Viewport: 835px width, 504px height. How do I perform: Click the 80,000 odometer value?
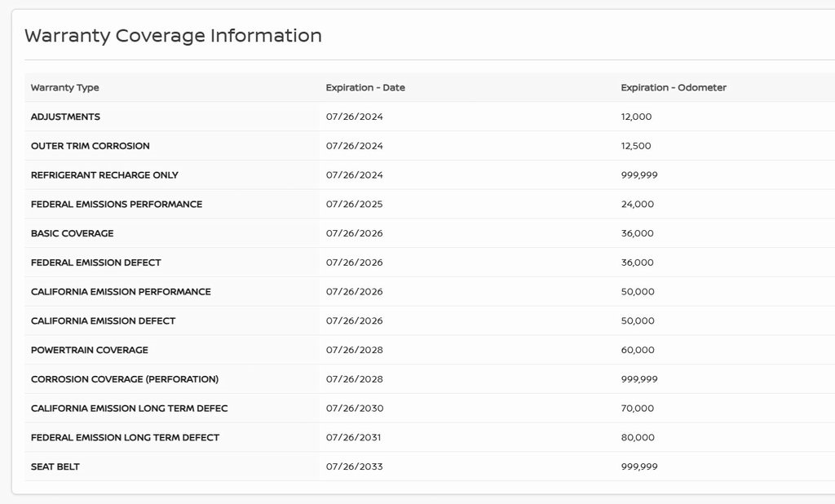coord(638,438)
